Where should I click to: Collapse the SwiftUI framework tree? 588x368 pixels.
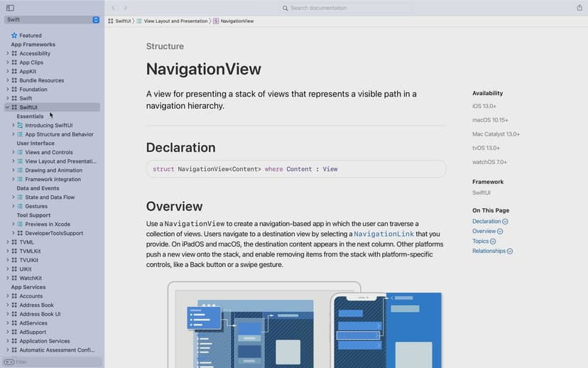click(x=7, y=107)
